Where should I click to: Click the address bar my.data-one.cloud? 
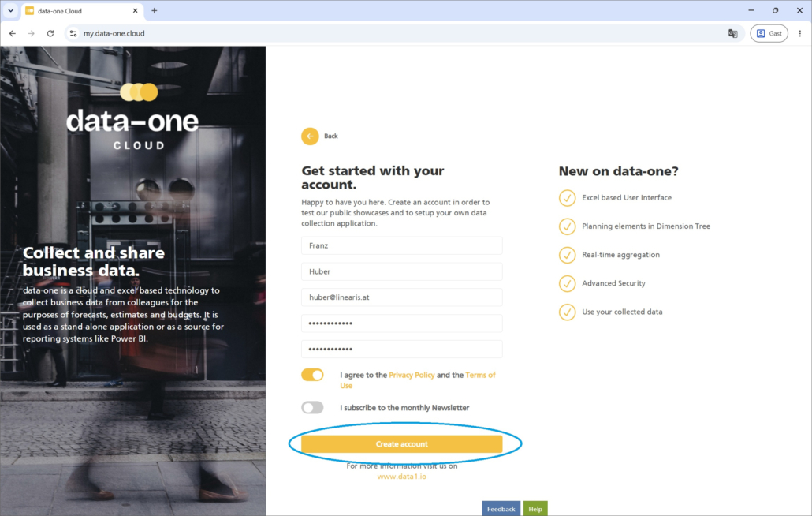(x=404, y=33)
